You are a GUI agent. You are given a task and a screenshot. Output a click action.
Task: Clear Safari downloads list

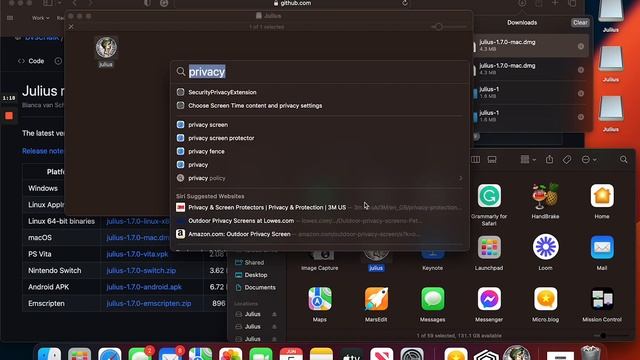pos(580,23)
